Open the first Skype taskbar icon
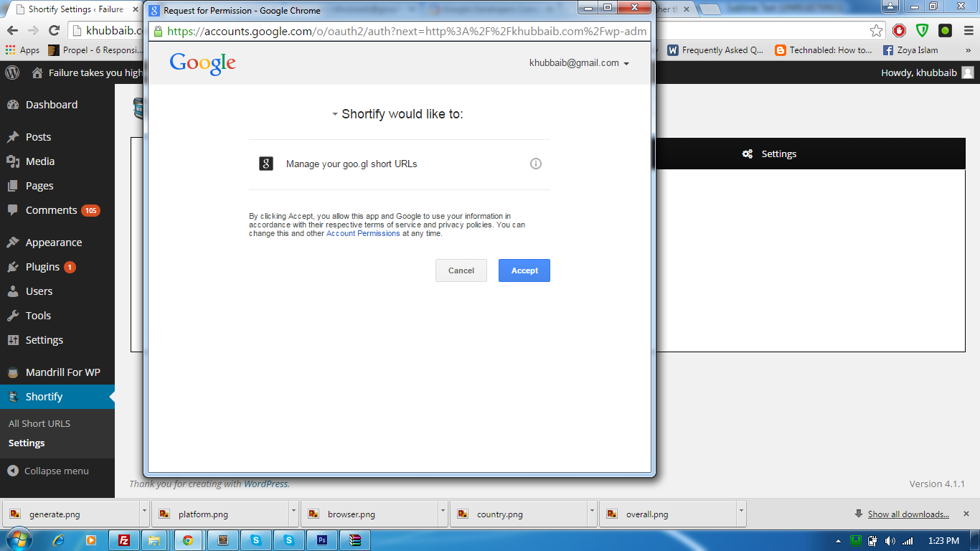 tap(256, 540)
